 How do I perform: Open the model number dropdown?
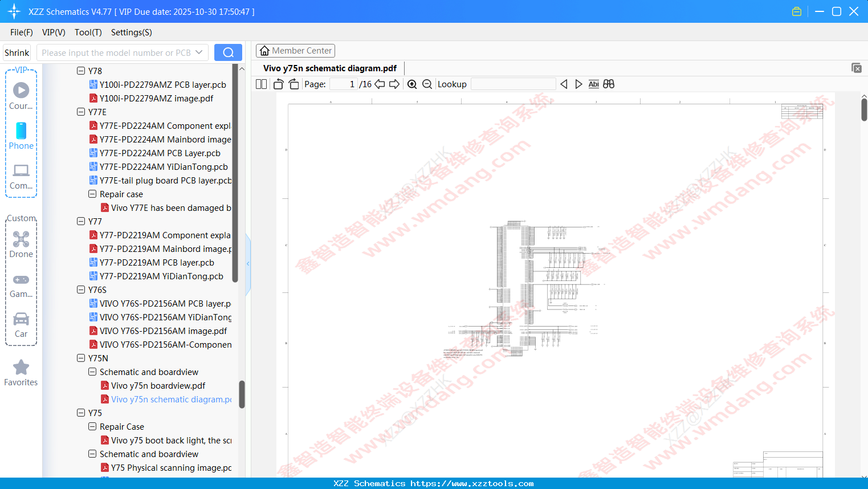tap(199, 52)
